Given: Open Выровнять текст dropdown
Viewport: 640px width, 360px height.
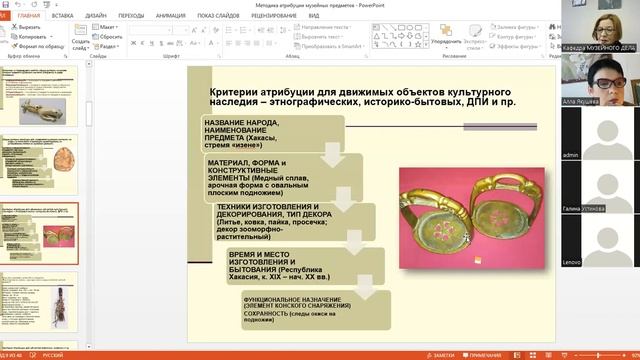Looking at the screenshot, I should pos(319,37).
